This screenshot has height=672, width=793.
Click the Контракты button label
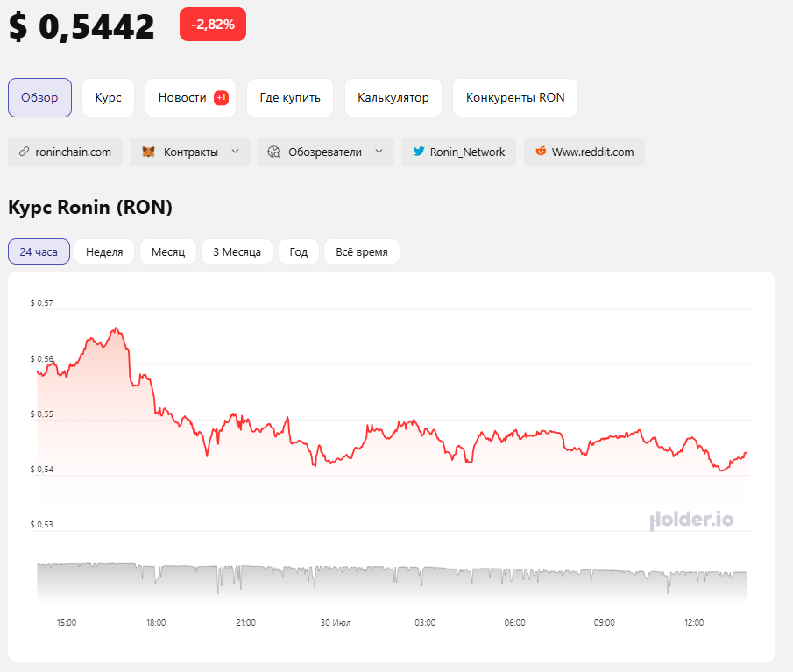(x=191, y=152)
